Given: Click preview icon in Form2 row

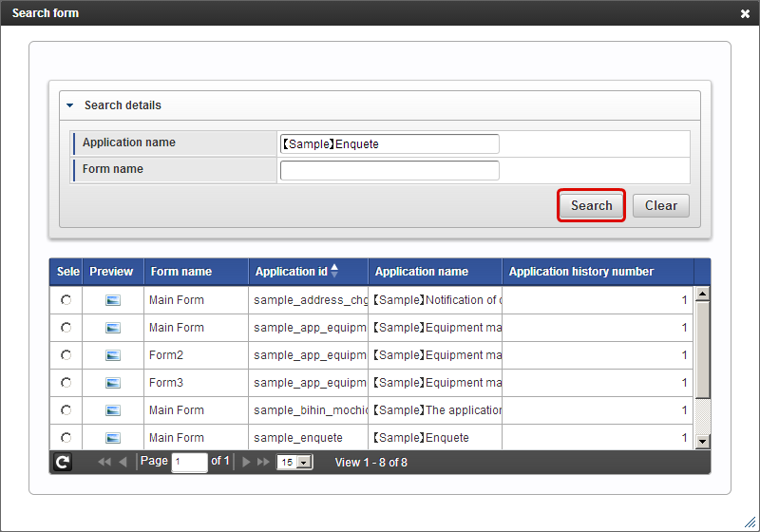Looking at the screenshot, I should tap(113, 355).
